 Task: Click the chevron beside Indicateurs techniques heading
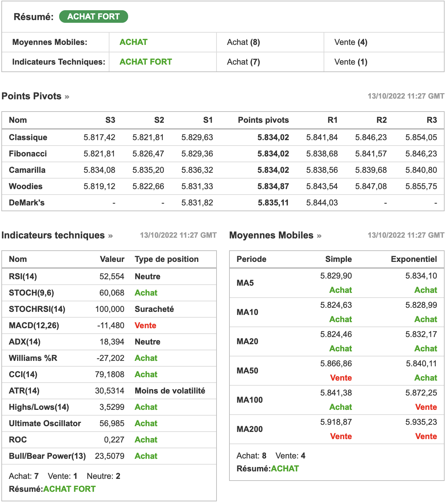click(x=110, y=236)
